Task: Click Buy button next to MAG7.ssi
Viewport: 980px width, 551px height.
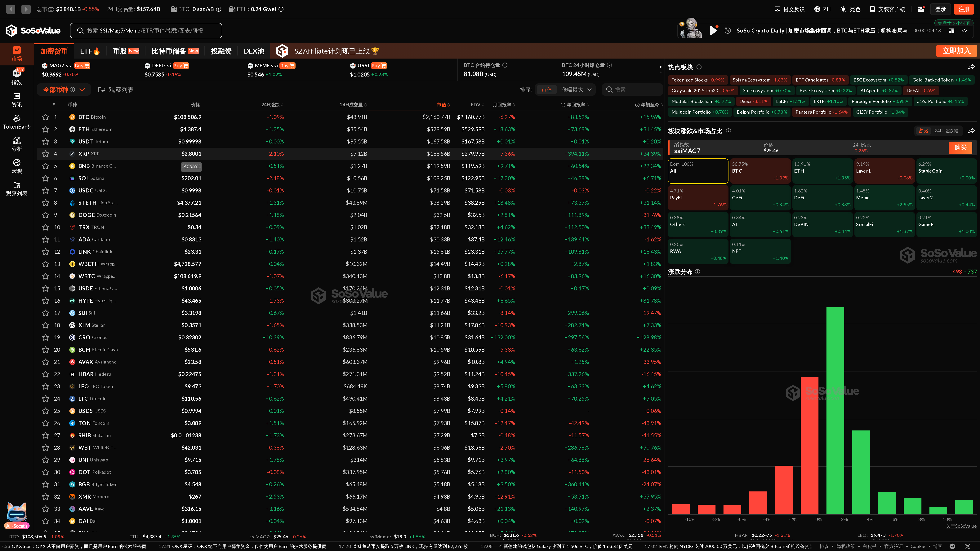Action: pyautogui.click(x=82, y=66)
